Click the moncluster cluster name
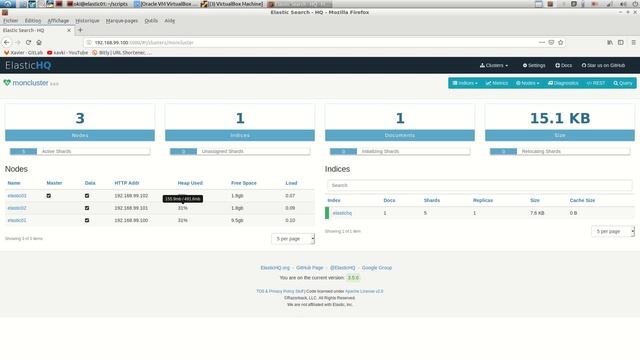 point(30,83)
